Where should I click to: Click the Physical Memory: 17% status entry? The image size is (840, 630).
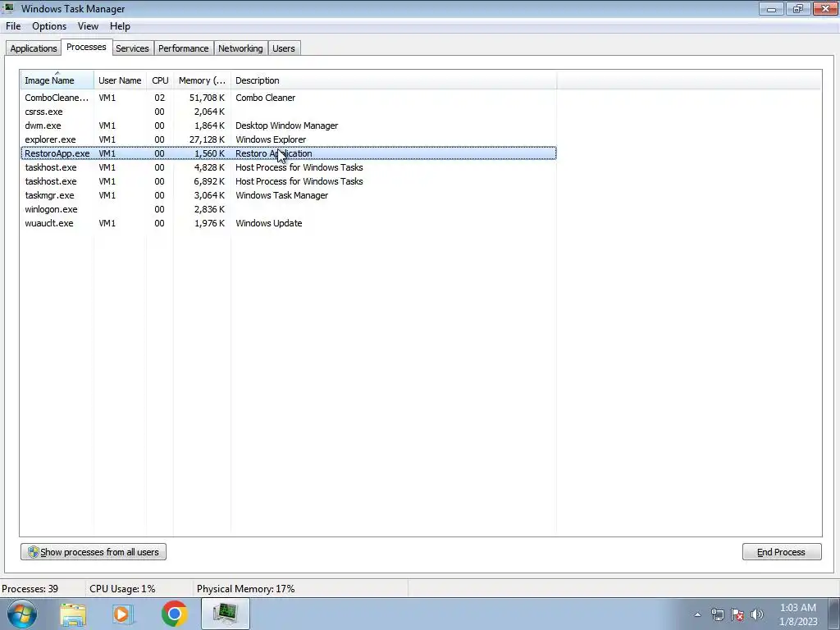[x=245, y=589]
